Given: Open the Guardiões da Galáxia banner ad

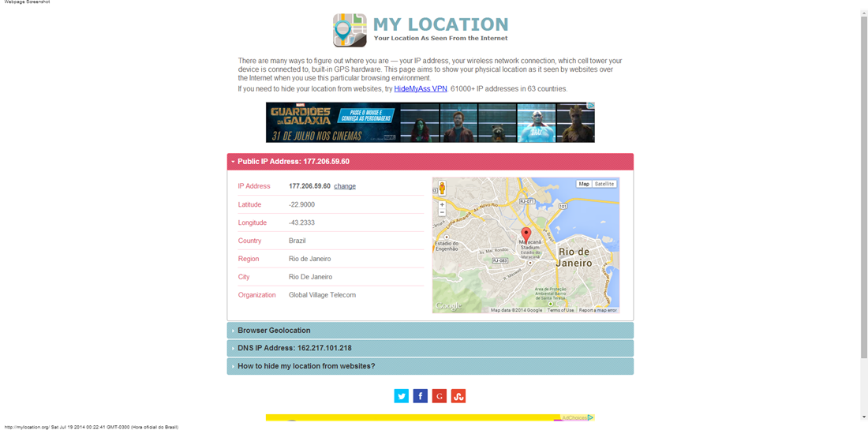Looking at the screenshot, I should click(x=430, y=122).
